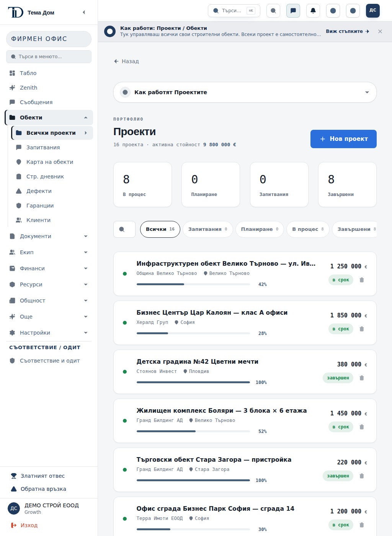The height and width of the screenshot is (536, 392).
Task: Delete the Търговски обект Стара Загора project
Action: 362,476
